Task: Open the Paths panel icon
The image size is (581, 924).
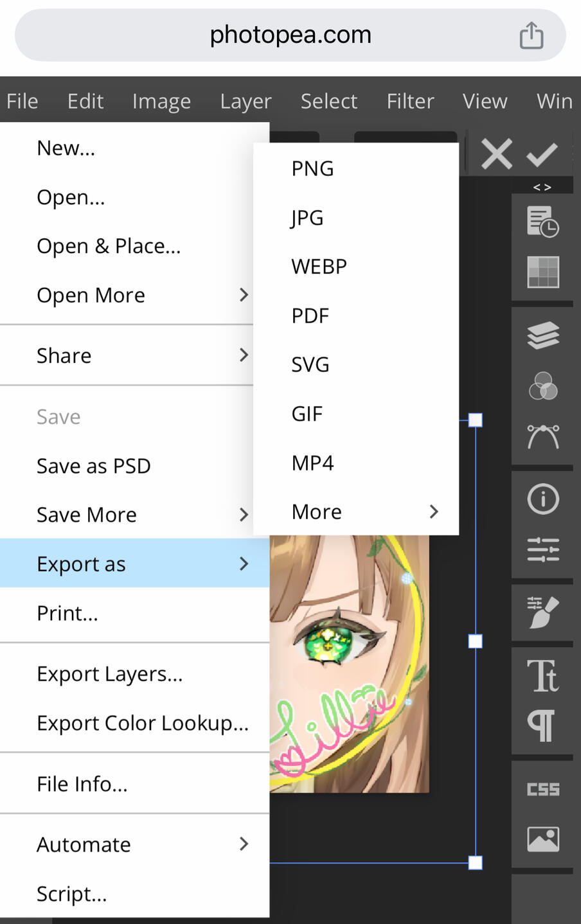Action: pyautogui.click(x=543, y=436)
